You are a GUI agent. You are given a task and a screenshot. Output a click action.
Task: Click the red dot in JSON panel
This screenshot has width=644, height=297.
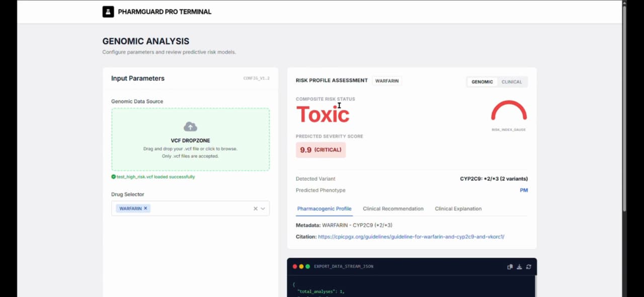click(x=295, y=266)
